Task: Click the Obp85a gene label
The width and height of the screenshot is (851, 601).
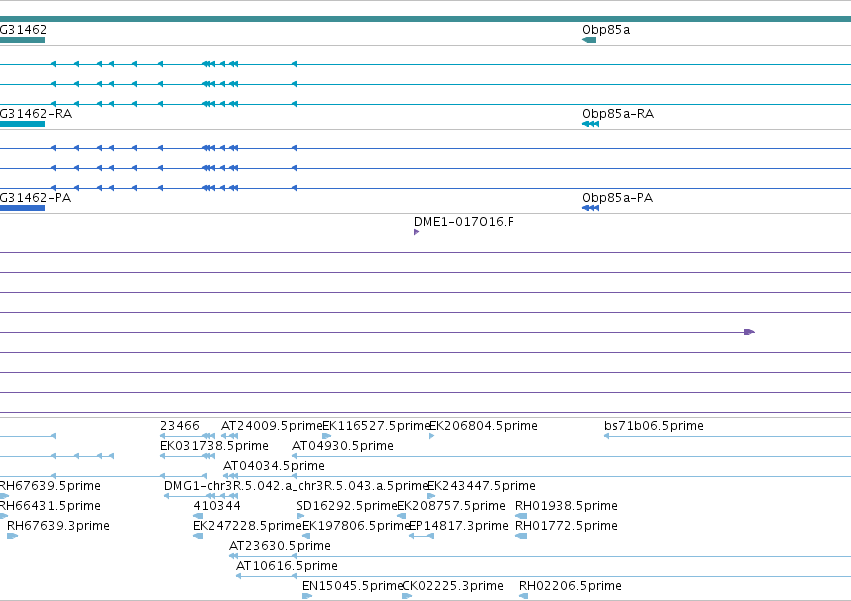Action: [x=606, y=30]
